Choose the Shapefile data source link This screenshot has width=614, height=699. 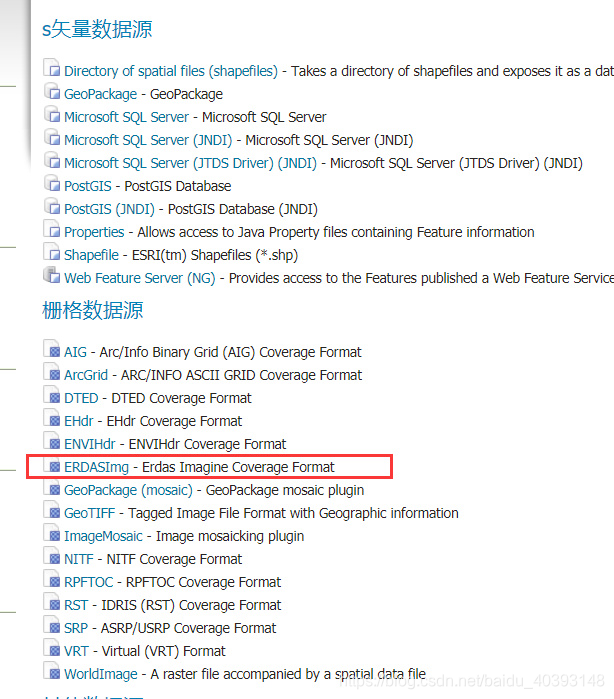pyautogui.click(x=91, y=255)
